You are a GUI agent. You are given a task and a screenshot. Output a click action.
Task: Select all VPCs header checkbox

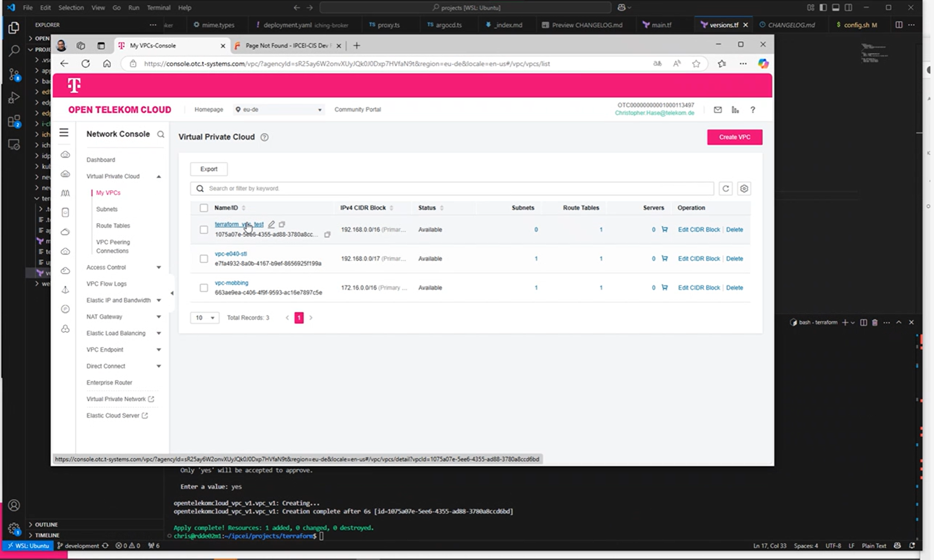pos(204,208)
